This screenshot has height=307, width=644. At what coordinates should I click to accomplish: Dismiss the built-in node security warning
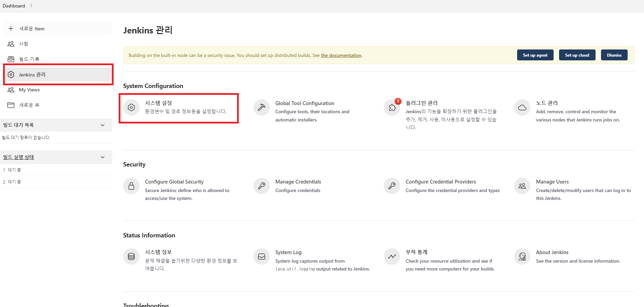pos(614,55)
